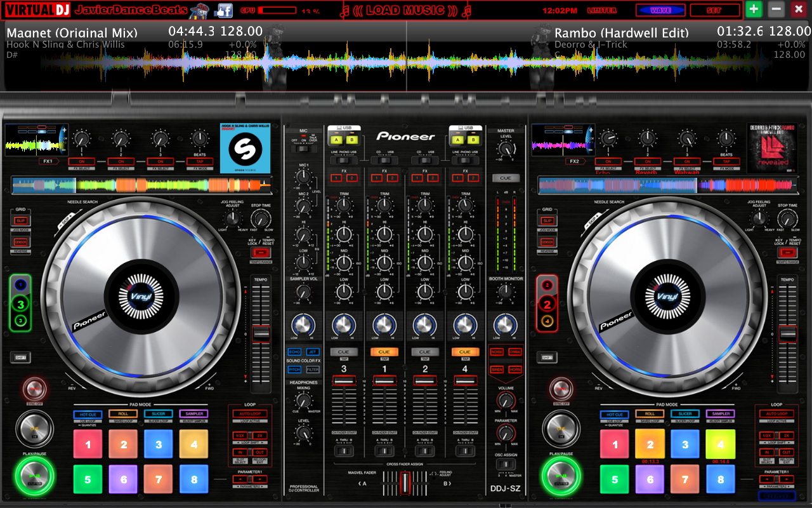Trigger right deck hot cue pad 2
Screen dimensions: 812x508
coord(650,444)
